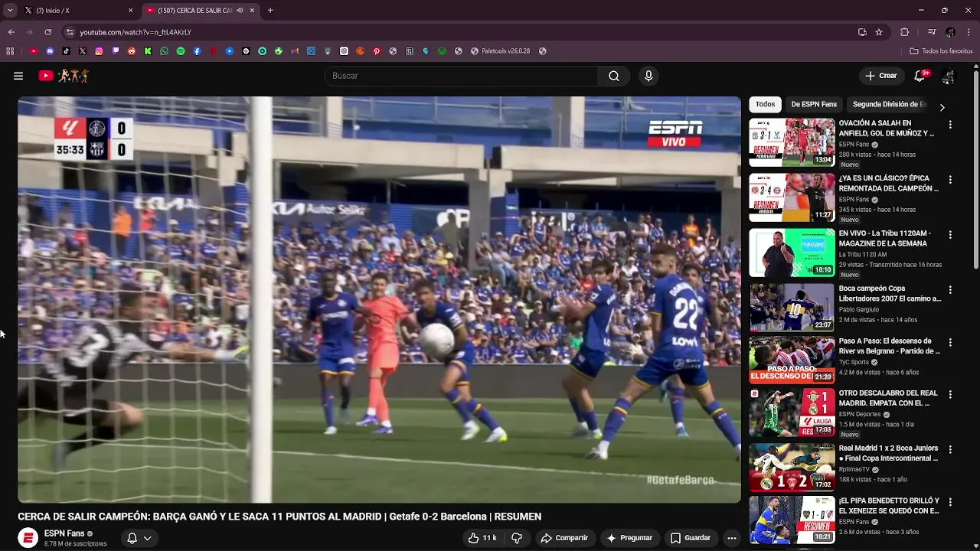
Task: Show more filter chips with right arrow
Action: pyautogui.click(x=942, y=108)
